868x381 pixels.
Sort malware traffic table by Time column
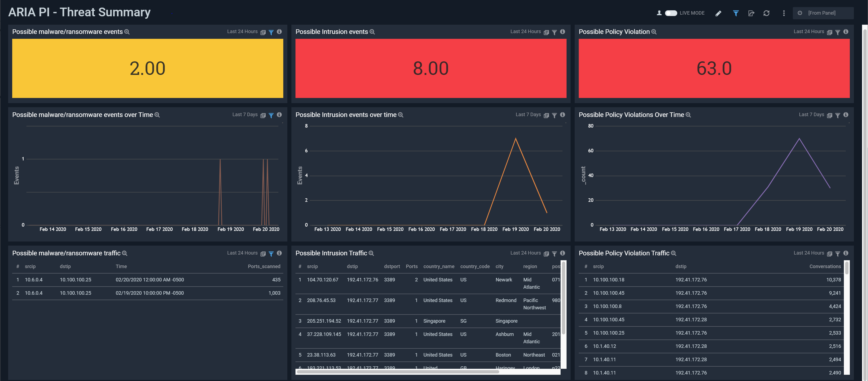click(x=121, y=266)
